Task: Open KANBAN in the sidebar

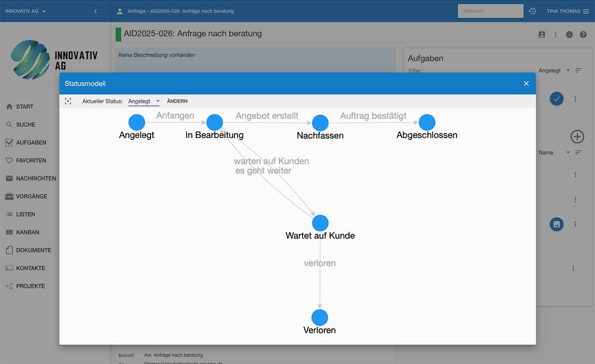Action: [x=27, y=232]
